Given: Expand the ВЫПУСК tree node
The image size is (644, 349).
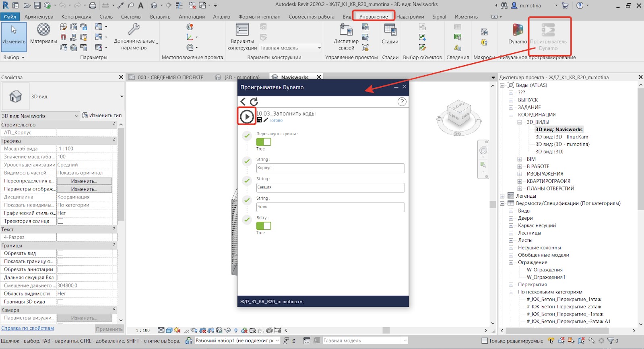Looking at the screenshot, I should coord(511,100).
